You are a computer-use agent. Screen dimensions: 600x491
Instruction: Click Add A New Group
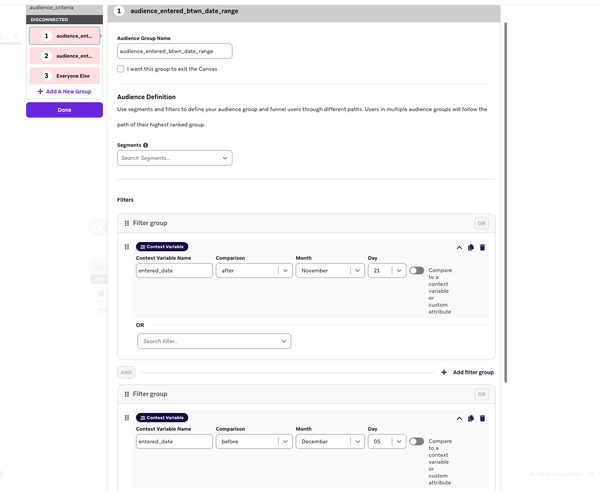(64, 91)
